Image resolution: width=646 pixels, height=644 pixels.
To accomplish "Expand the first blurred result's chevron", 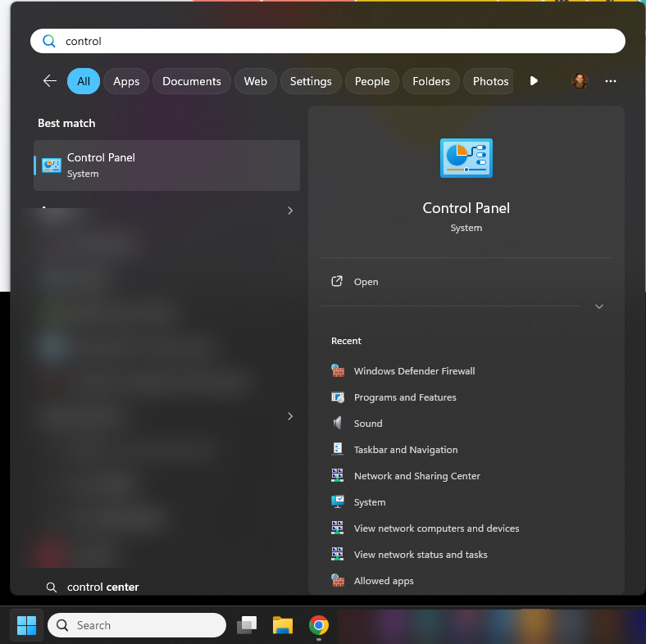I will point(290,211).
